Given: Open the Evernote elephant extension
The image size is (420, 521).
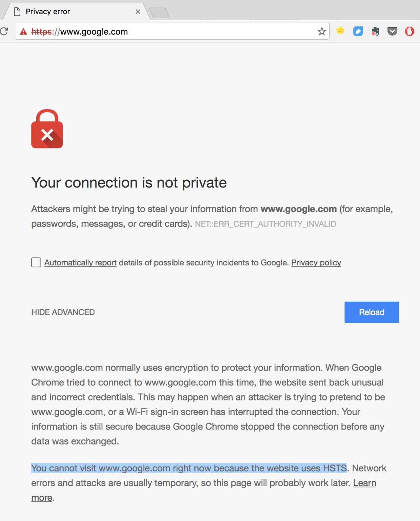Looking at the screenshot, I should 375,31.
